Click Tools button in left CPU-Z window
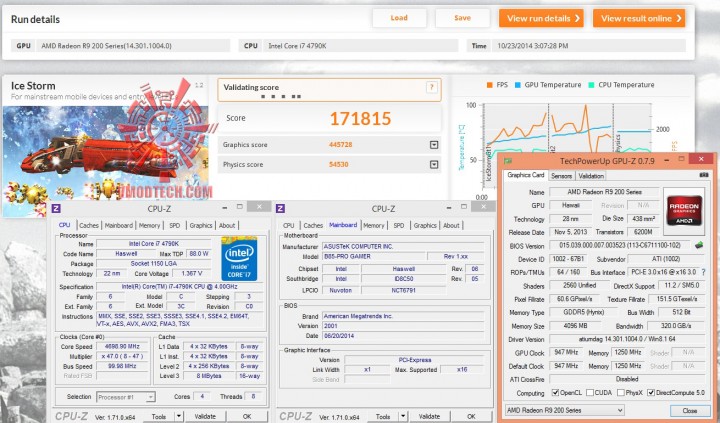This screenshot has width=720, height=423. (159, 417)
